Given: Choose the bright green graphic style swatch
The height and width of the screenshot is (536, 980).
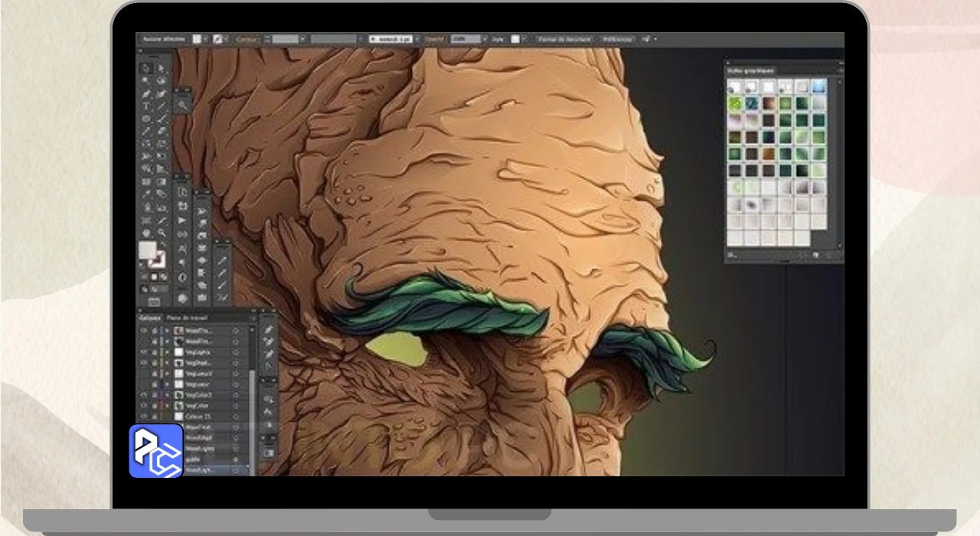Looking at the screenshot, I should (x=735, y=103).
